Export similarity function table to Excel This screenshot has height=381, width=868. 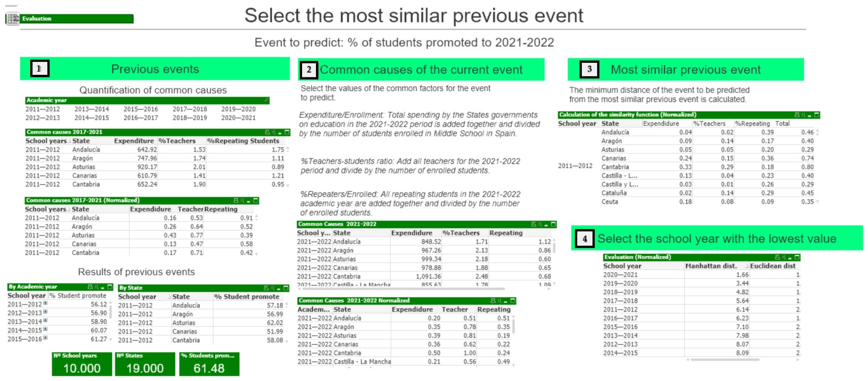804,115
